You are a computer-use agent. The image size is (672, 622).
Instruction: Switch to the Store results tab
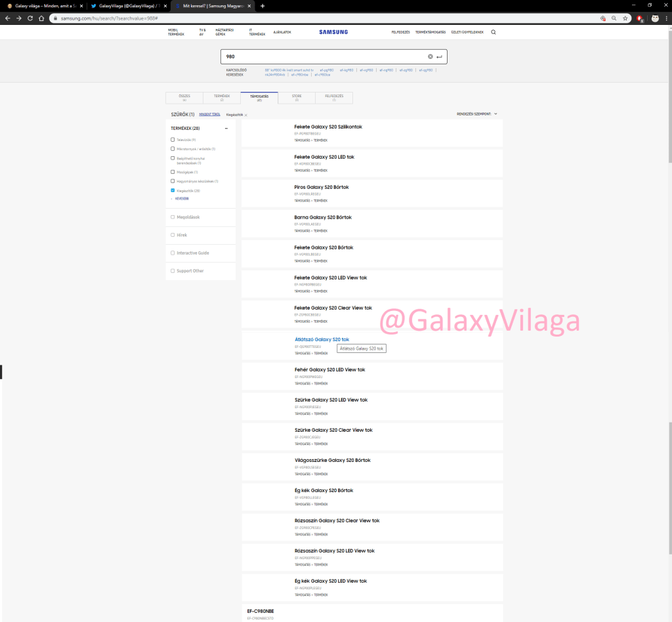point(297,97)
